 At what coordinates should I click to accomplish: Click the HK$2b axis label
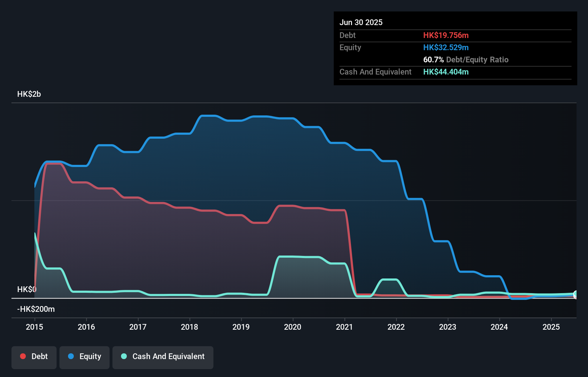(29, 94)
